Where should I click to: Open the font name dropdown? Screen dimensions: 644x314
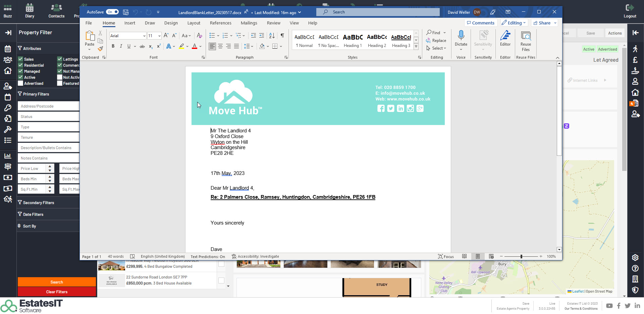point(144,36)
